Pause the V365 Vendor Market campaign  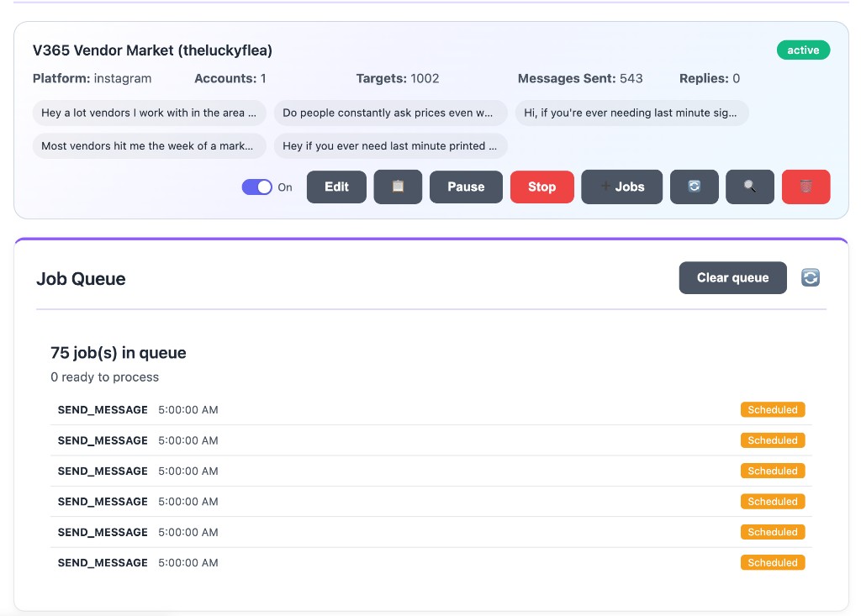pyautogui.click(x=466, y=187)
